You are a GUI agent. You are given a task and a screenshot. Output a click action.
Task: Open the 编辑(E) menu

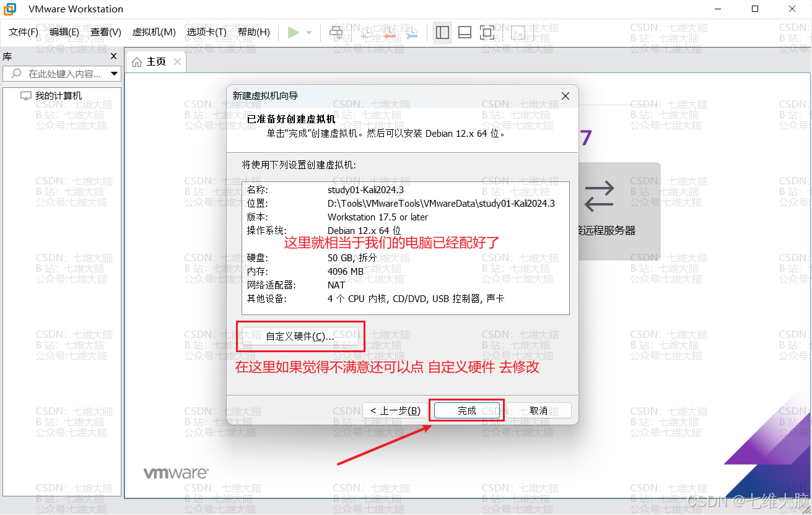point(64,32)
